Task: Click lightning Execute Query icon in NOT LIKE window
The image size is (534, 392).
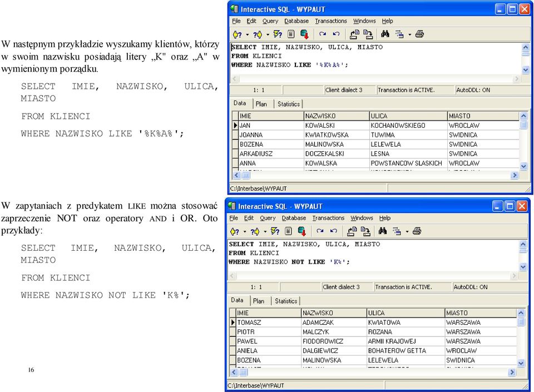Action: (275, 231)
